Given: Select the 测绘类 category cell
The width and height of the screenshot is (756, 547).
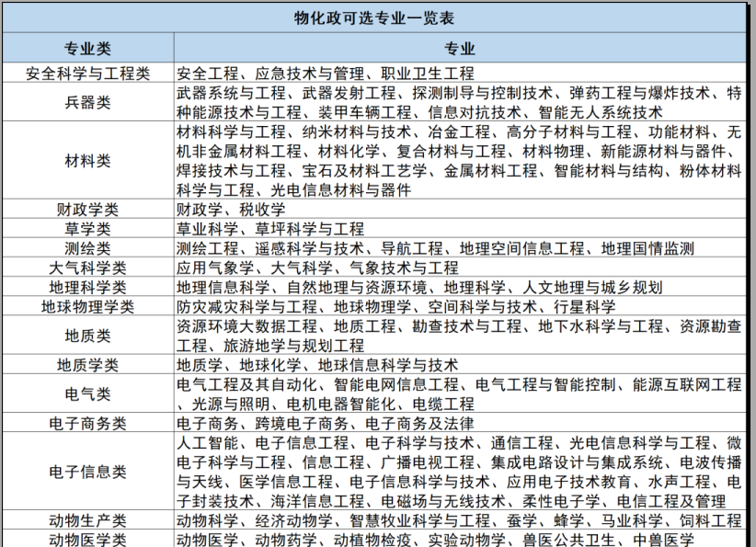Looking at the screenshot, I should pyautogui.click(x=88, y=248).
